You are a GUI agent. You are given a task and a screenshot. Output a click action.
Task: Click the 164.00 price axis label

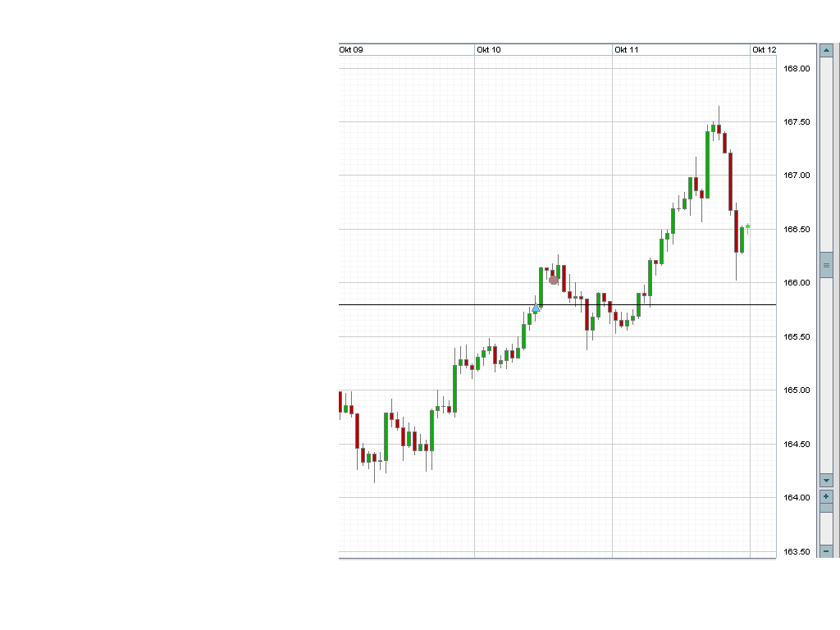point(797,498)
